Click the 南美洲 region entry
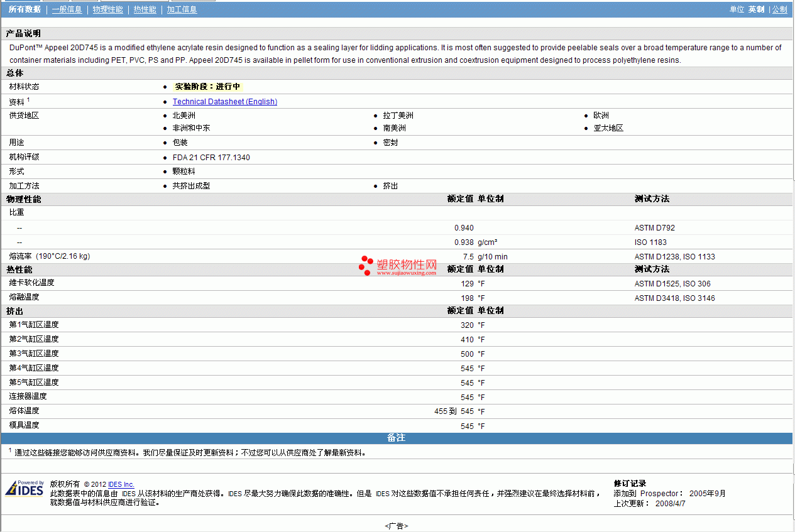 pyautogui.click(x=395, y=128)
